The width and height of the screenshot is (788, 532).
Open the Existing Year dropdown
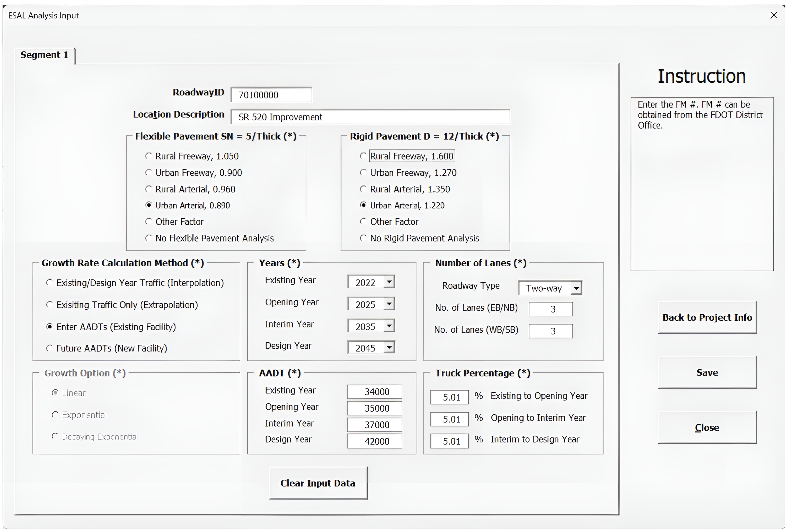click(x=389, y=282)
